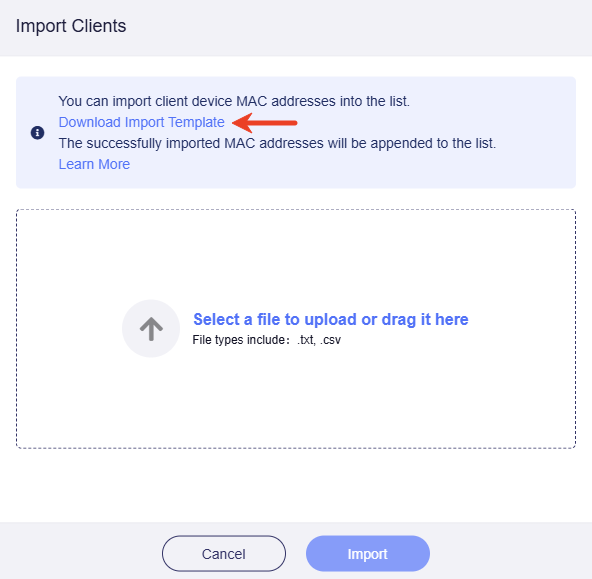Follow the Learn More link
592x579 pixels.
click(x=94, y=164)
